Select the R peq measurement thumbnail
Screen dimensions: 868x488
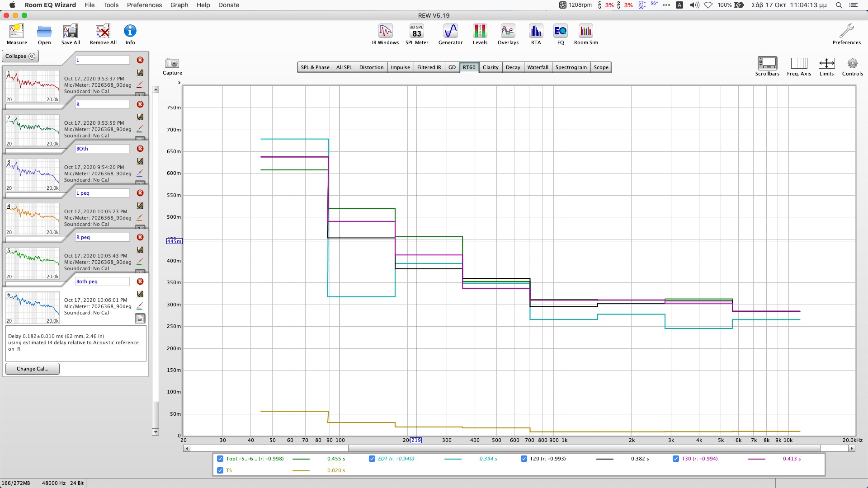[x=33, y=263]
